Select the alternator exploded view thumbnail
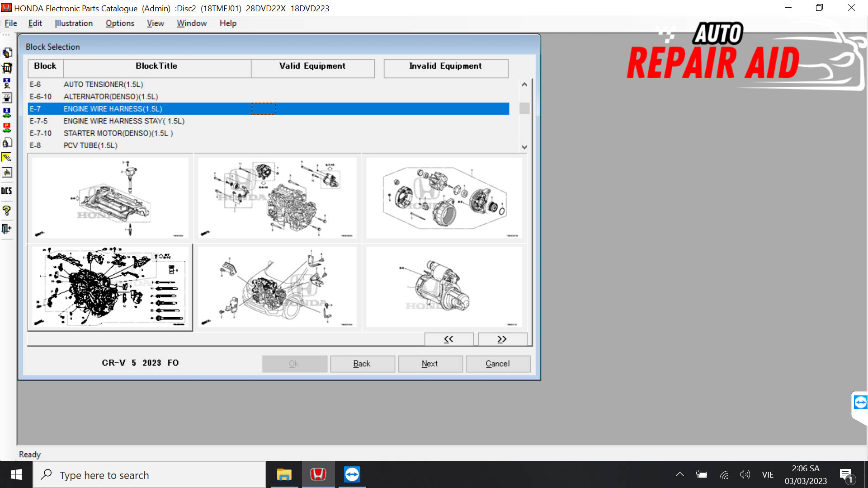The height and width of the screenshot is (488, 868). click(444, 198)
